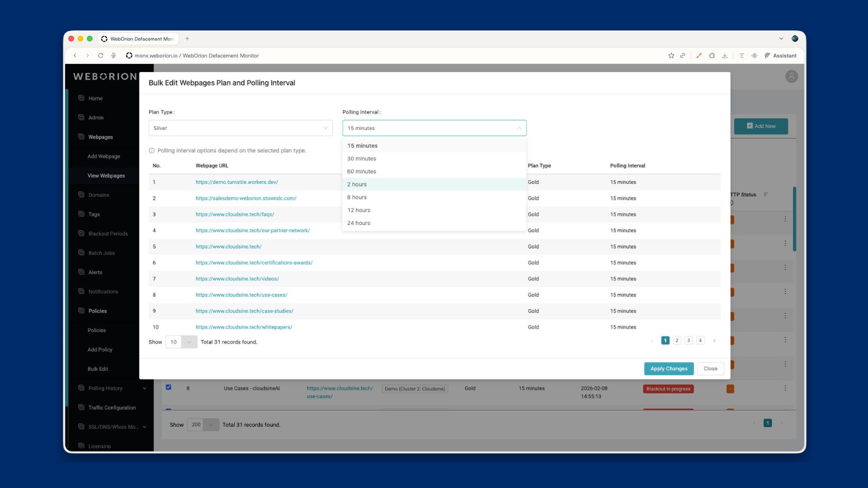Click the microphone icon in browser toolbar
Screen dimensions: 868x488
tap(113, 55)
